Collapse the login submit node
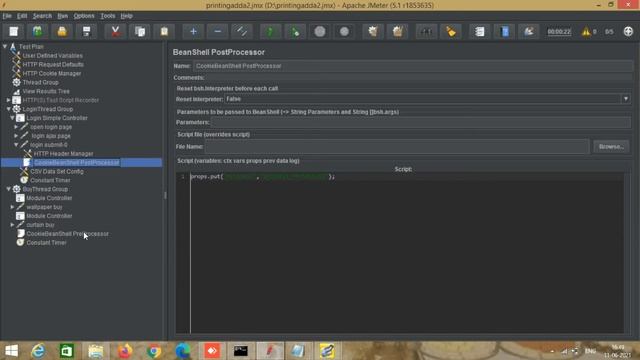640x360 pixels. (x=16, y=144)
